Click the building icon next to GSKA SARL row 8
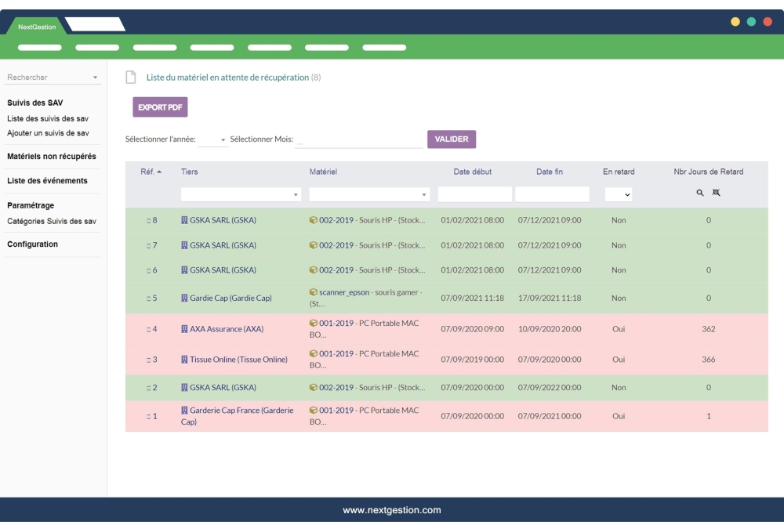 (184, 220)
